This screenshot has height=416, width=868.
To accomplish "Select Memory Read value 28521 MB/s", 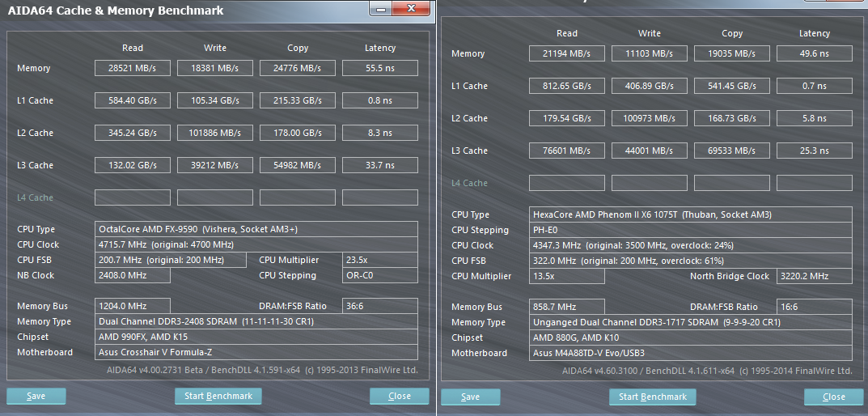I will pos(133,68).
